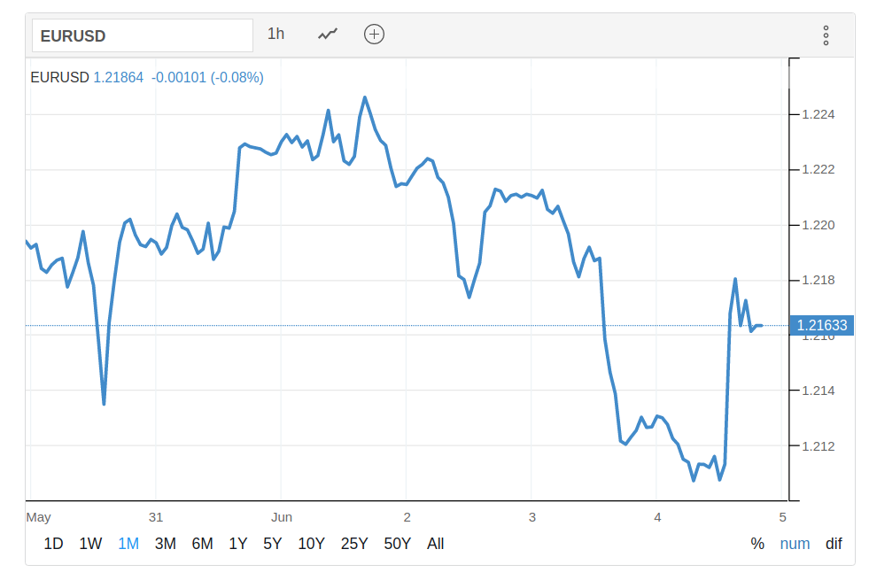Viewport: 869px width, 588px height.
Task: Choose the 3M time range
Action: click(165, 544)
